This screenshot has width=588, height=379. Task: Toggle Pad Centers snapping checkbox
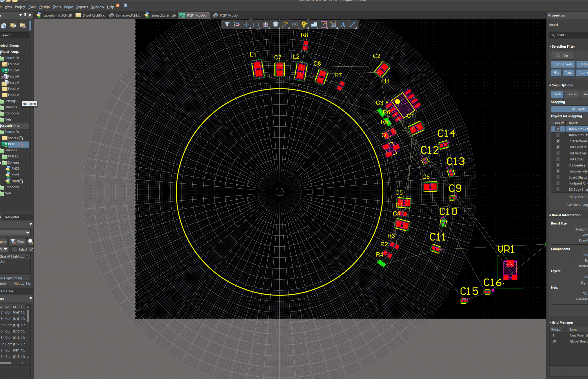558,147
